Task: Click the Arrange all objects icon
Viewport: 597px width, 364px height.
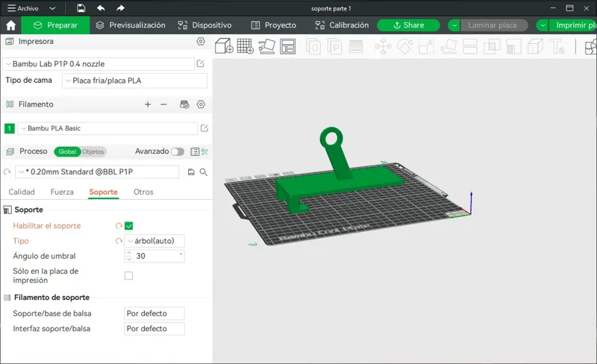Action: 288,46
